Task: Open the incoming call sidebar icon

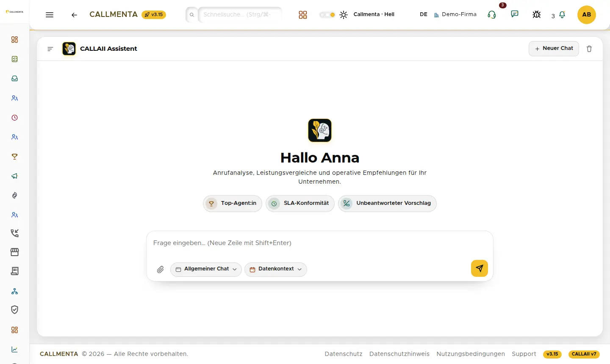Action: (x=15, y=233)
